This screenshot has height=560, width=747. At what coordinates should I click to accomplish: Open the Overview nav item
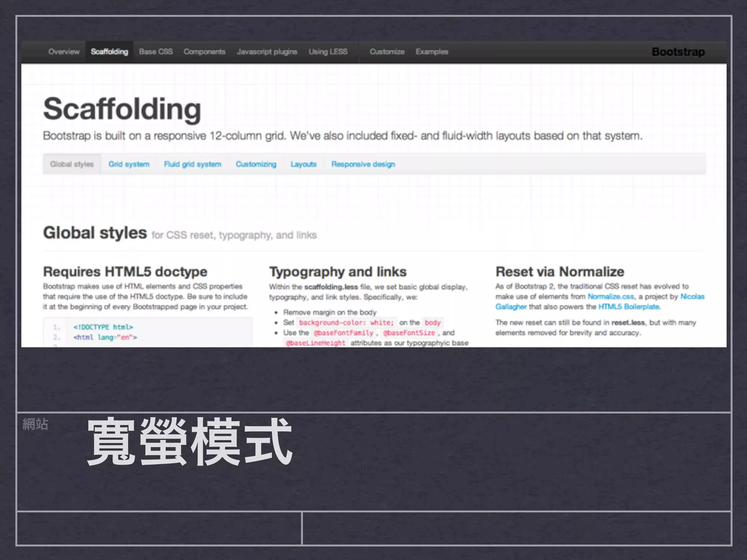[64, 52]
